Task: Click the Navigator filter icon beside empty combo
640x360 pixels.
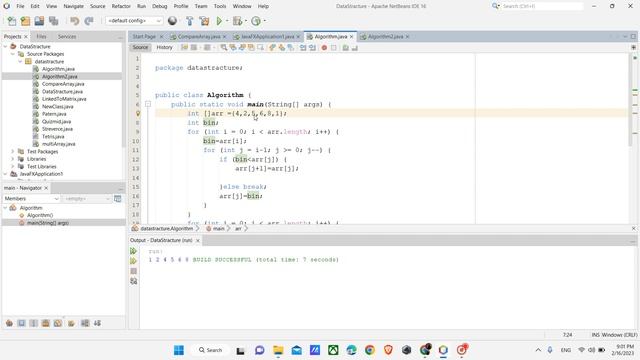Action: click(118, 199)
